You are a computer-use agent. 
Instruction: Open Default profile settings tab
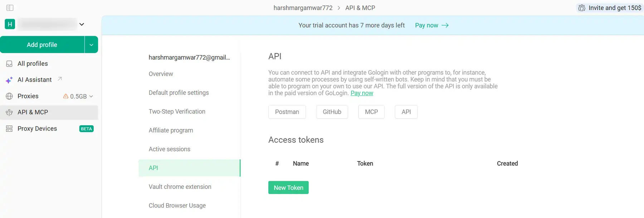(x=179, y=93)
